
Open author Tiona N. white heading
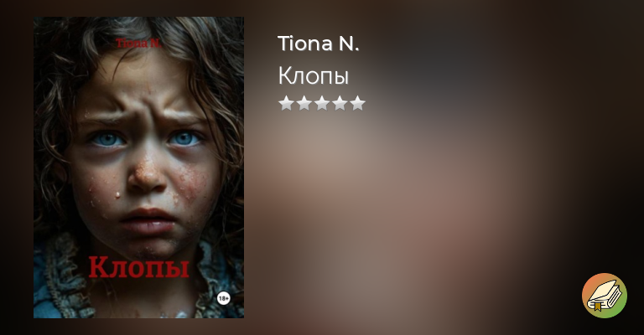319,44
